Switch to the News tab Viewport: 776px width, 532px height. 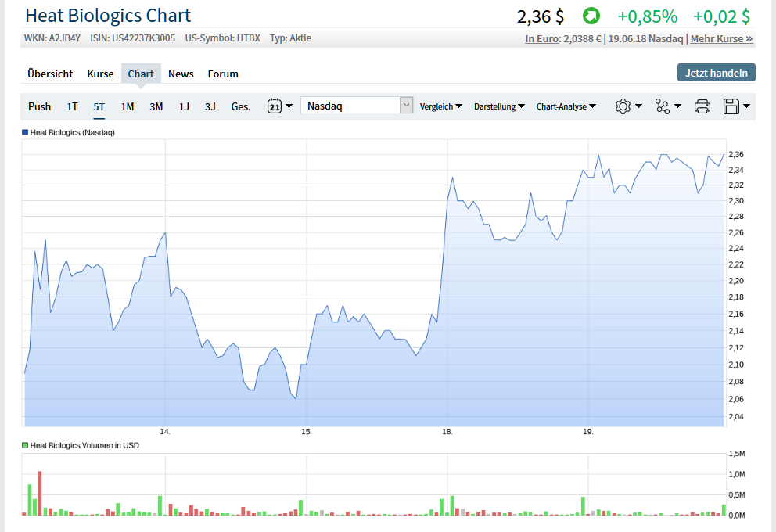181,74
